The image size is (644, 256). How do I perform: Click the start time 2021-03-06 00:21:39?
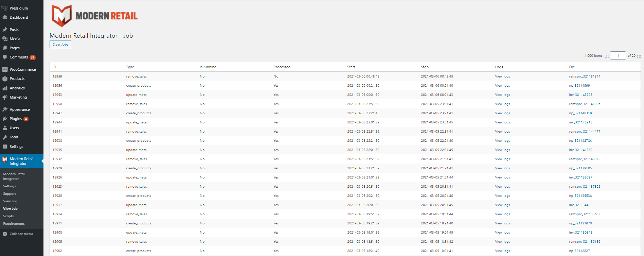363,86
